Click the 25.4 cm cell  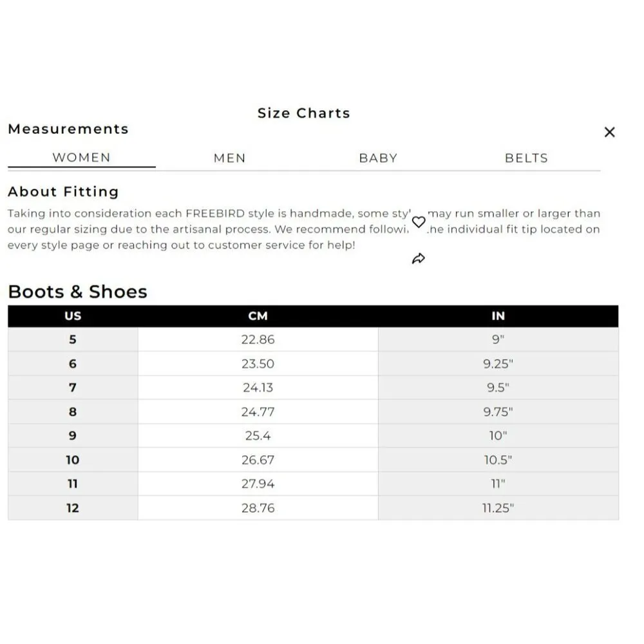[258, 436]
